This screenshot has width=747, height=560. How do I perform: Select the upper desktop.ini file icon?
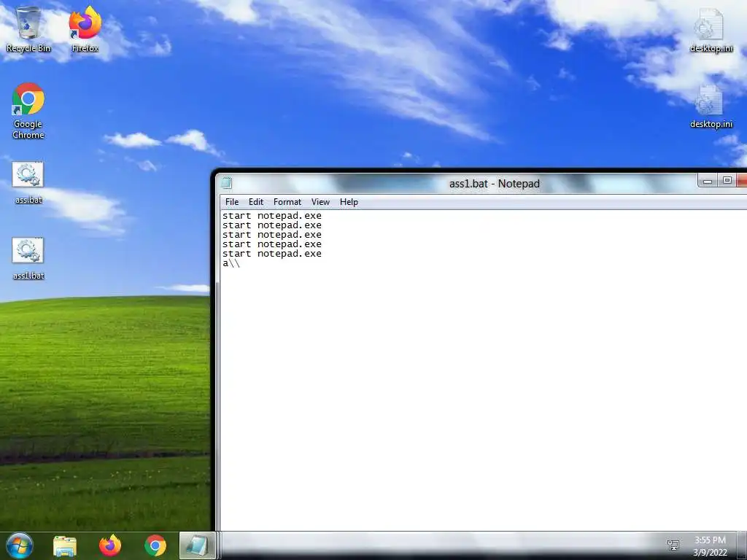(711, 29)
